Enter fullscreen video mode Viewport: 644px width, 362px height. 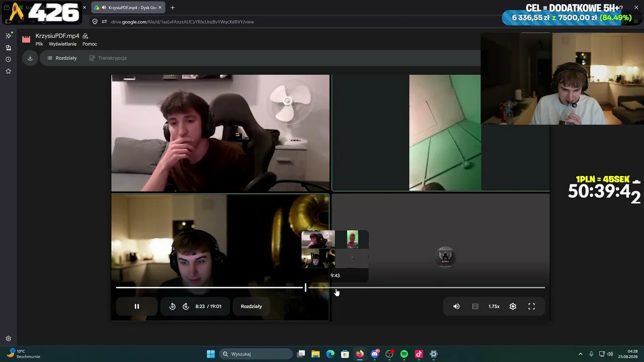[531, 306]
